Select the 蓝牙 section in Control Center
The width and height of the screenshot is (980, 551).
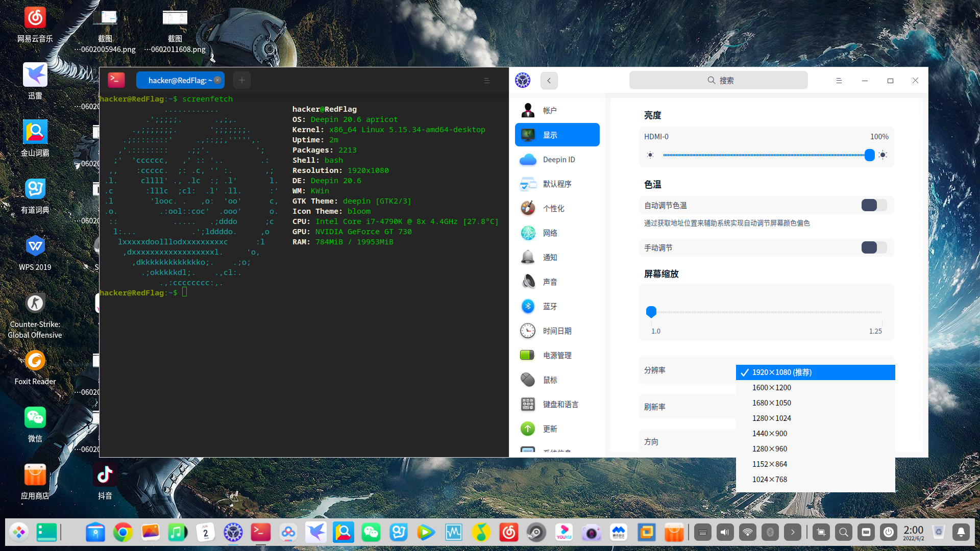click(550, 306)
